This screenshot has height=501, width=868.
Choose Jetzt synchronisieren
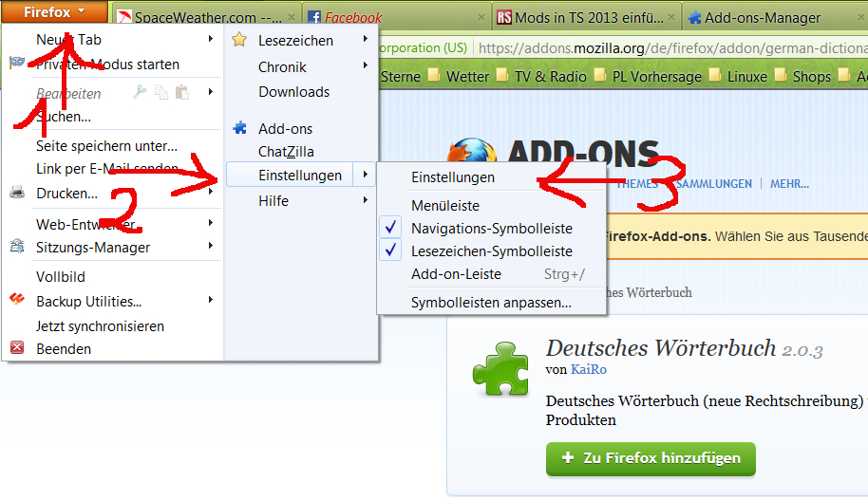[101, 326]
